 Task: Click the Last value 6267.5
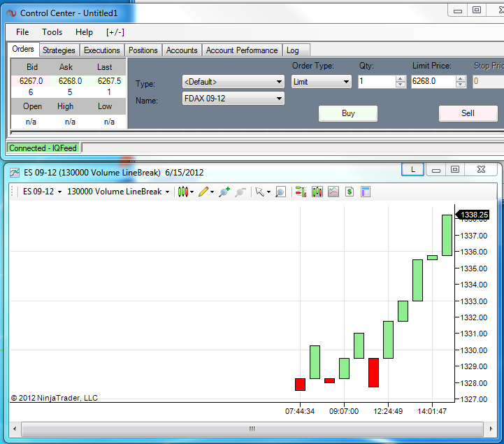point(109,81)
